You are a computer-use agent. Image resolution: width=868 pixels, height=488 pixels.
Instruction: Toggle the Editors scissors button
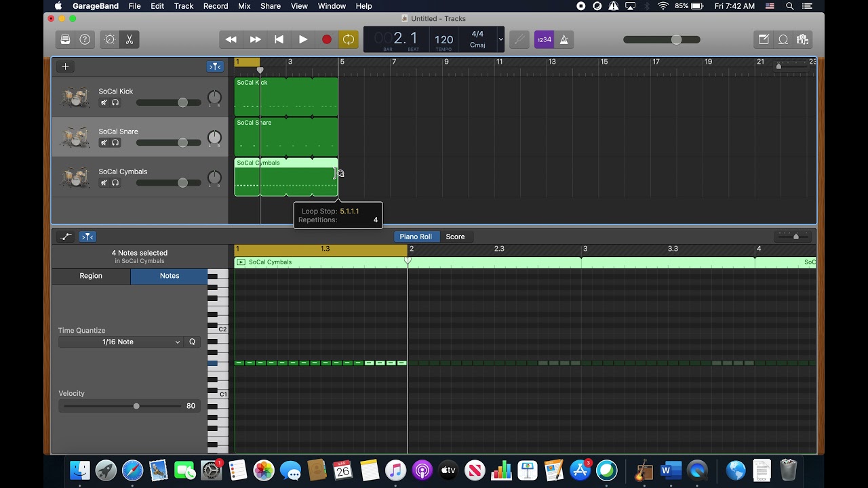(129, 39)
